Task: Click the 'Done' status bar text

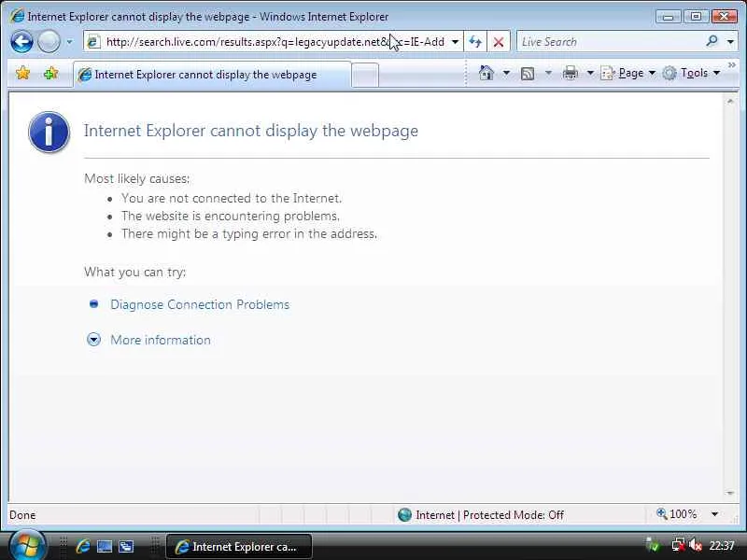Action: tap(22, 515)
